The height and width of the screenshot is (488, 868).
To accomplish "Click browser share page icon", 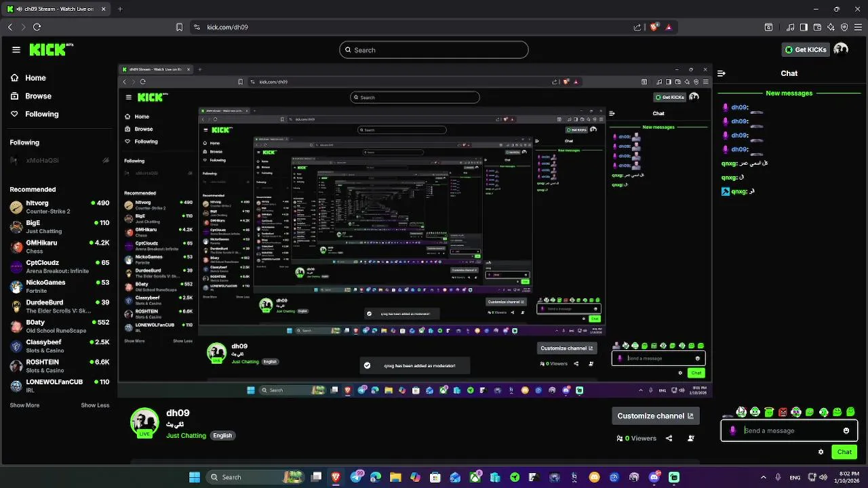I will pos(637,27).
